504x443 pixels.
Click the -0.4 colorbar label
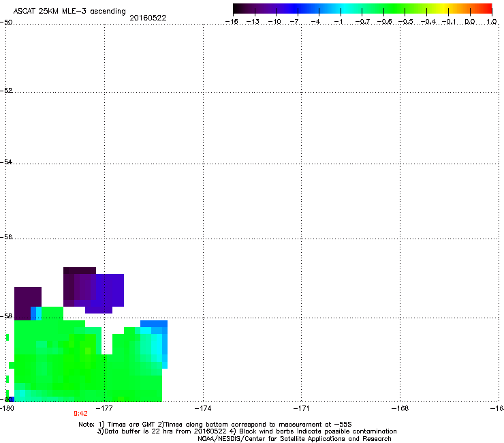[428, 22]
